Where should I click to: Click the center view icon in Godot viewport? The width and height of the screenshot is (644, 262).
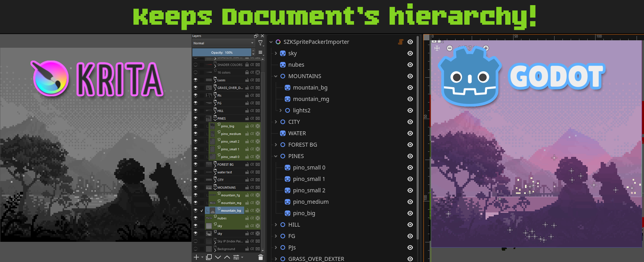[x=437, y=48]
